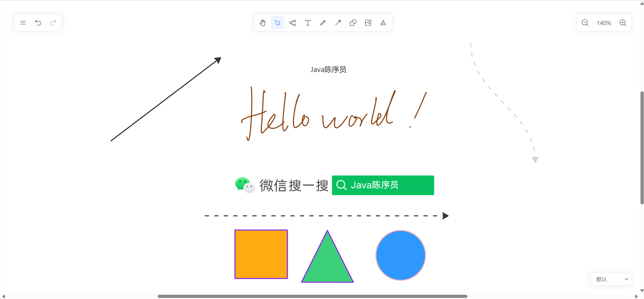
Task: Open the hamburger main menu
Action: [23, 23]
